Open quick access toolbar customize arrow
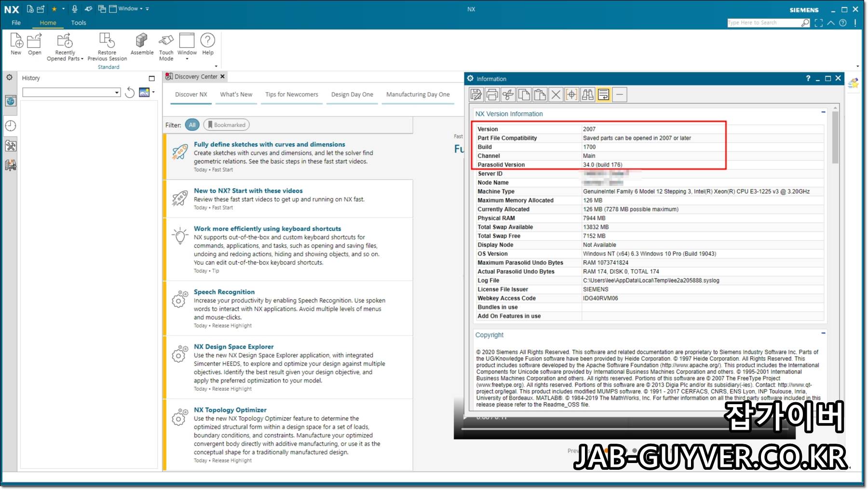The image size is (868, 490). click(148, 9)
